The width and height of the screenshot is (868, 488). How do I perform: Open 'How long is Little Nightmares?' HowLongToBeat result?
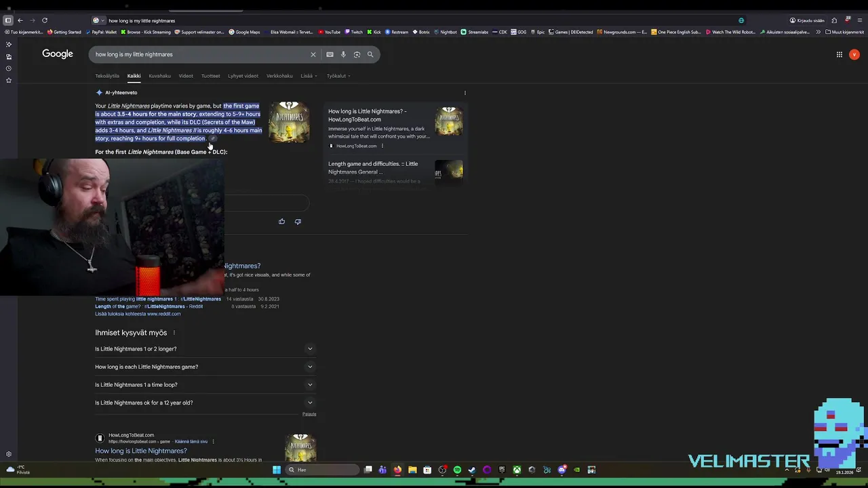click(x=141, y=451)
